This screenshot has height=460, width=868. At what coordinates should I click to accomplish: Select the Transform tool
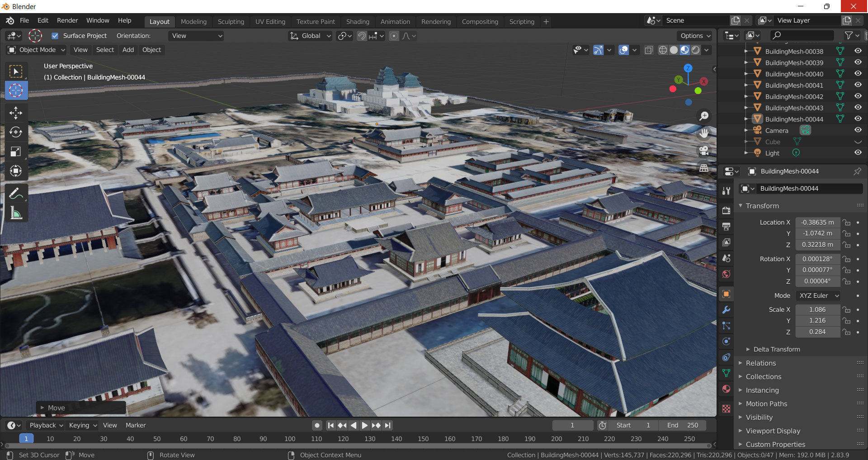pos(16,171)
